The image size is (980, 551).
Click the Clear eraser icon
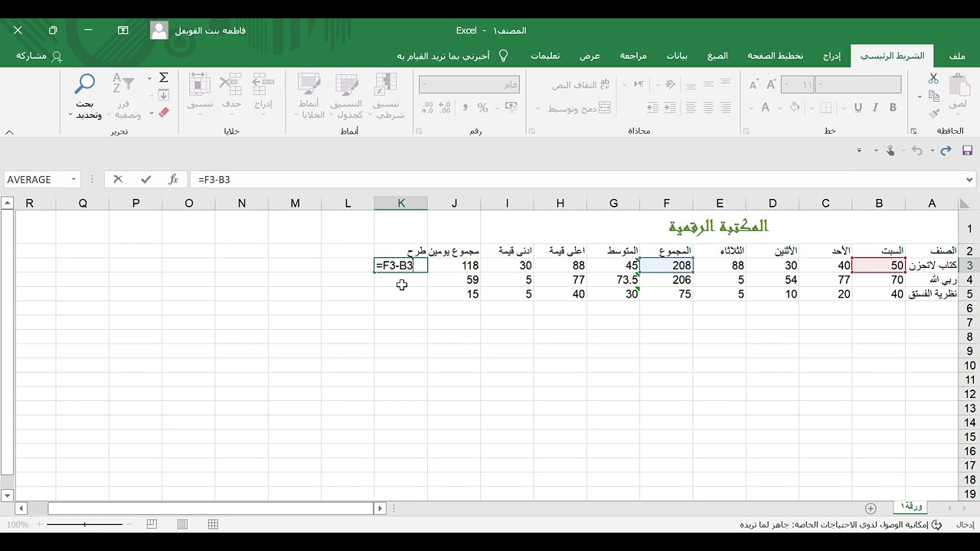pos(163,112)
